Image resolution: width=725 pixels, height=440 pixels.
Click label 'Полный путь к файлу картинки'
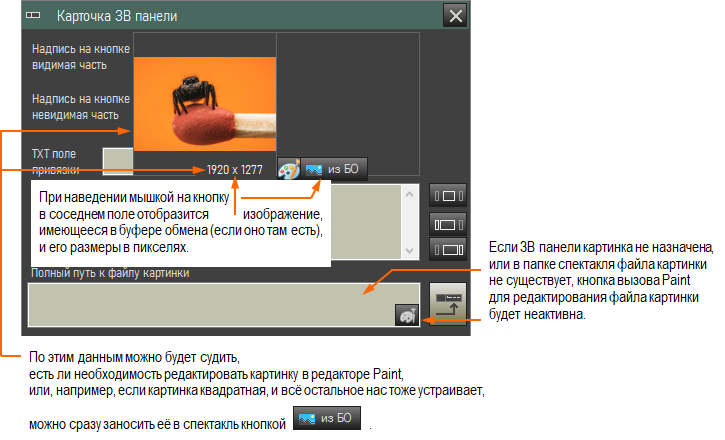(x=110, y=273)
